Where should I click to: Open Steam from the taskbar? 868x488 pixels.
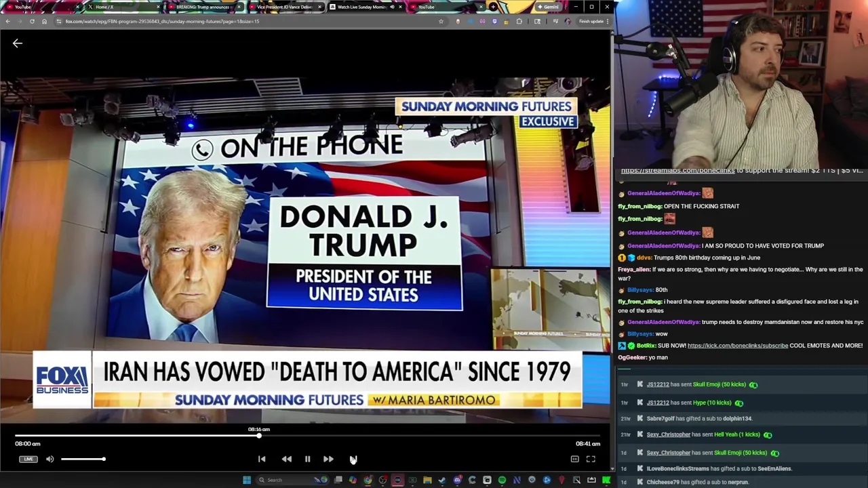(442, 480)
